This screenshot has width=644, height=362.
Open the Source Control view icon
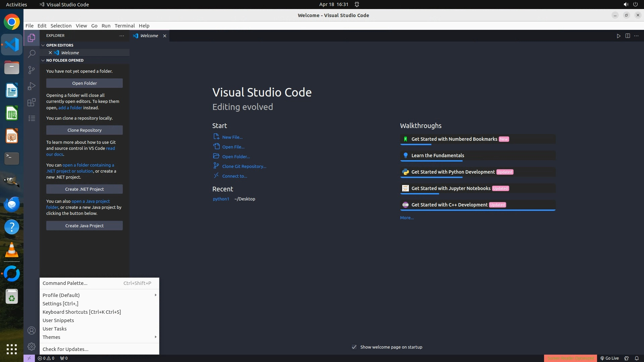[x=32, y=70]
